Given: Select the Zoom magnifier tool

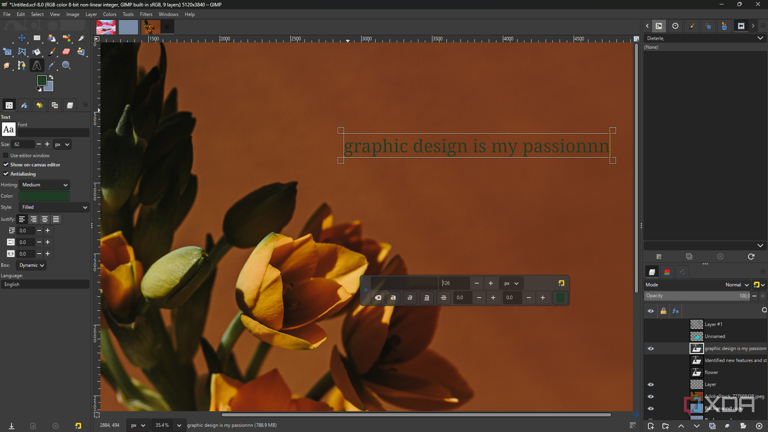Looking at the screenshot, I should click(x=66, y=65).
